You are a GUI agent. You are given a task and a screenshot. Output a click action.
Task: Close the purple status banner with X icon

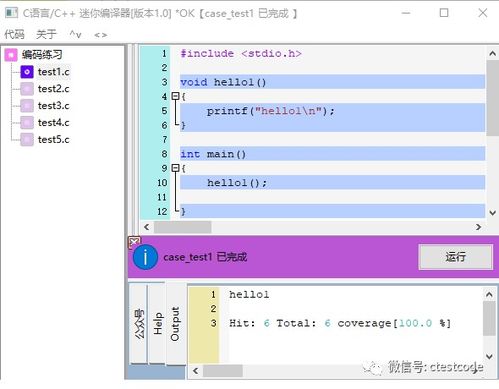134,242
